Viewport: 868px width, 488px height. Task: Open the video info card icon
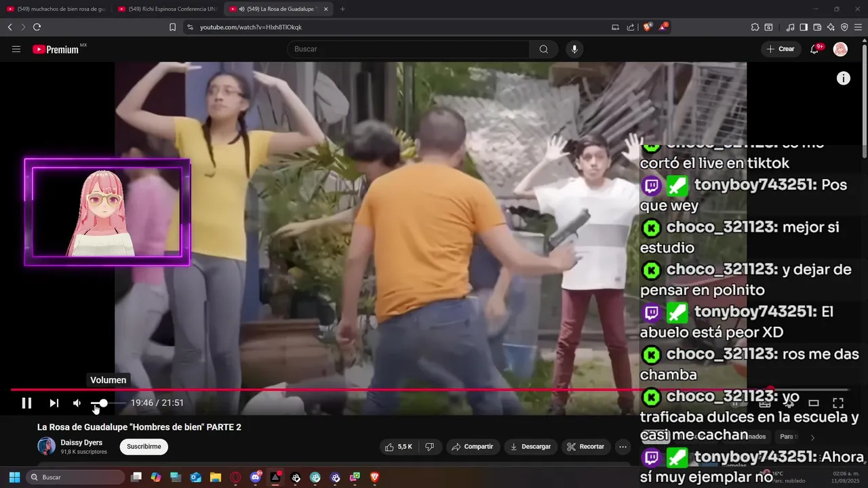[x=843, y=78]
